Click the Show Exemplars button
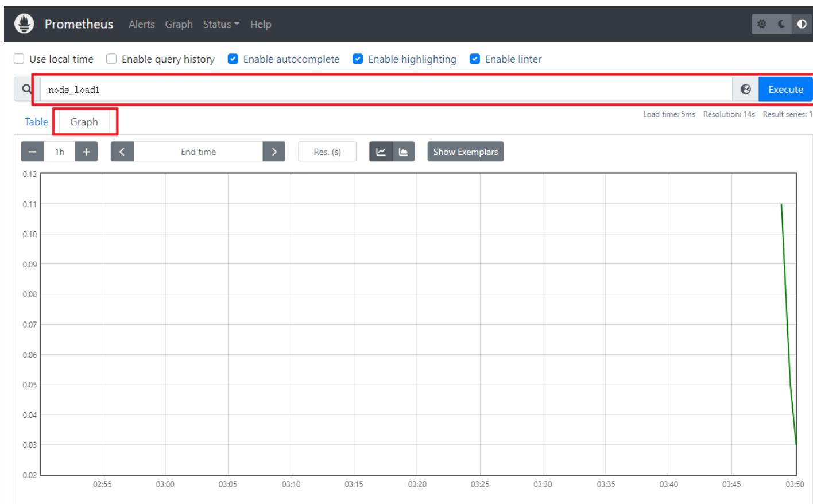 coord(465,152)
